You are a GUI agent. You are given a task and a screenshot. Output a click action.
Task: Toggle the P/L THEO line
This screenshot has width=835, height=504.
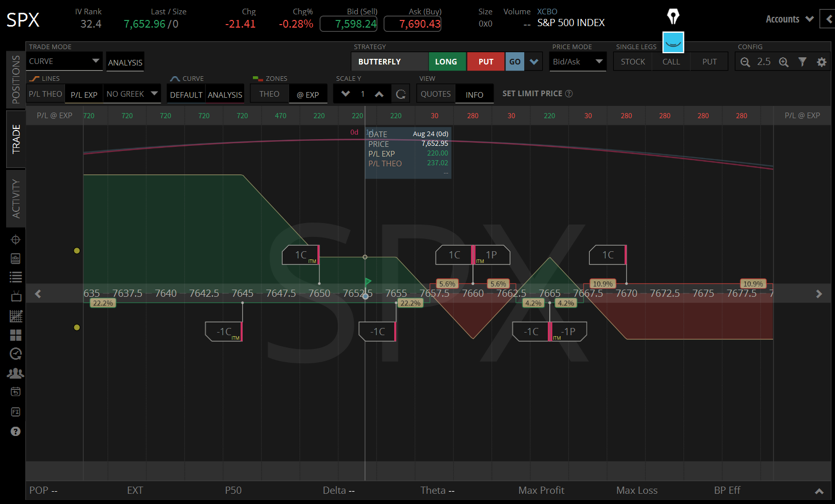click(46, 94)
